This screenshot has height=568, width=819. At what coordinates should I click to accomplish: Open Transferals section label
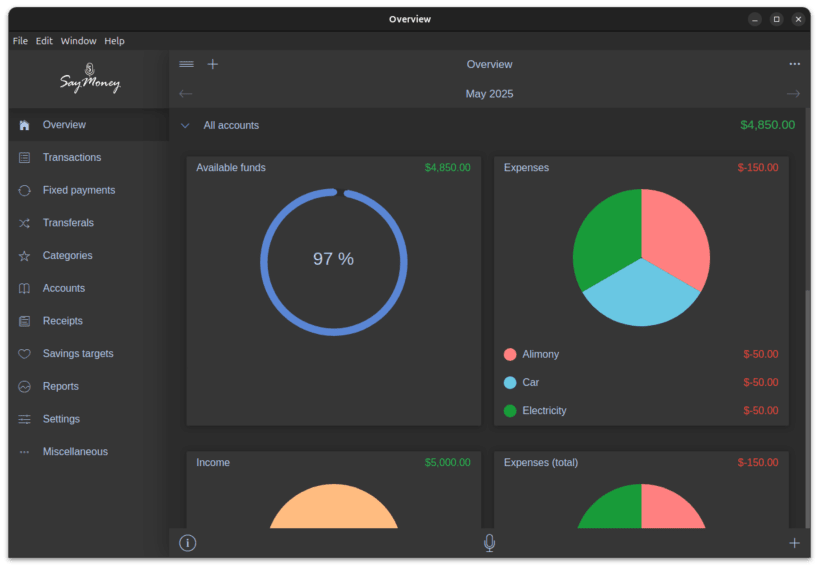tap(68, 223)
